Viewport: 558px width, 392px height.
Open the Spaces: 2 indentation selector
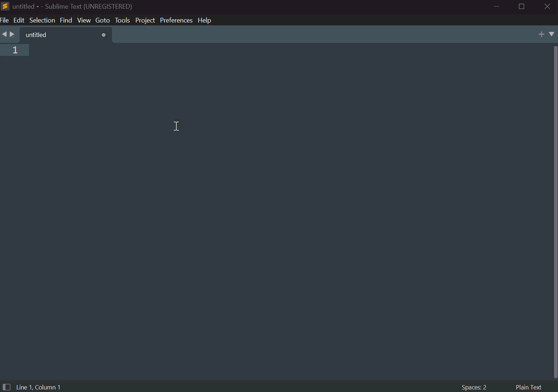click(x=474, y=387)
